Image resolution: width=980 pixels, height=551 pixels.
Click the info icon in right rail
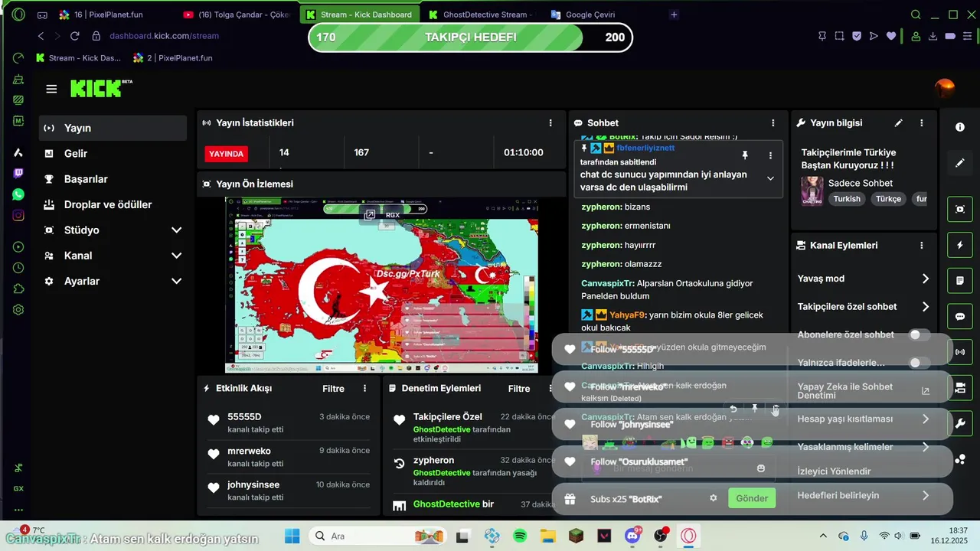click(960, 127)
